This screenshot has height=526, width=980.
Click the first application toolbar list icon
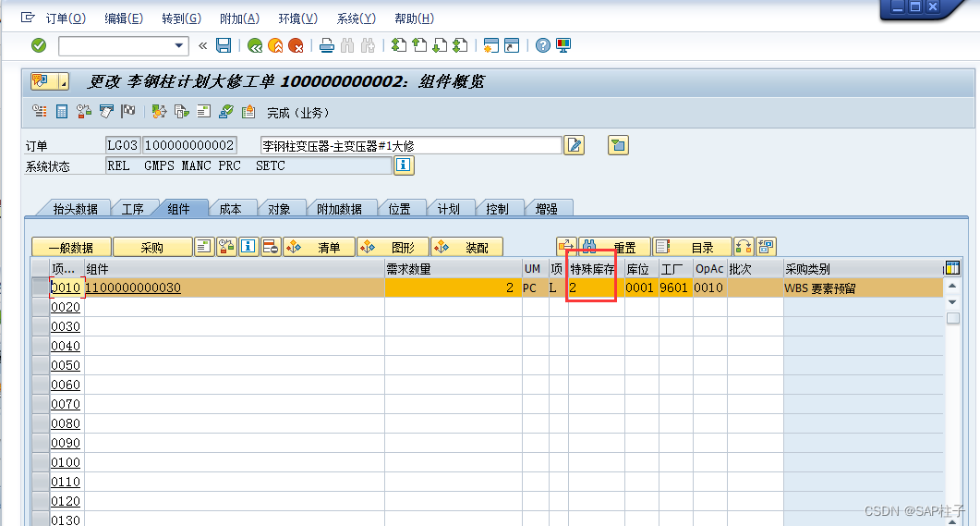(x=40, y=111)
